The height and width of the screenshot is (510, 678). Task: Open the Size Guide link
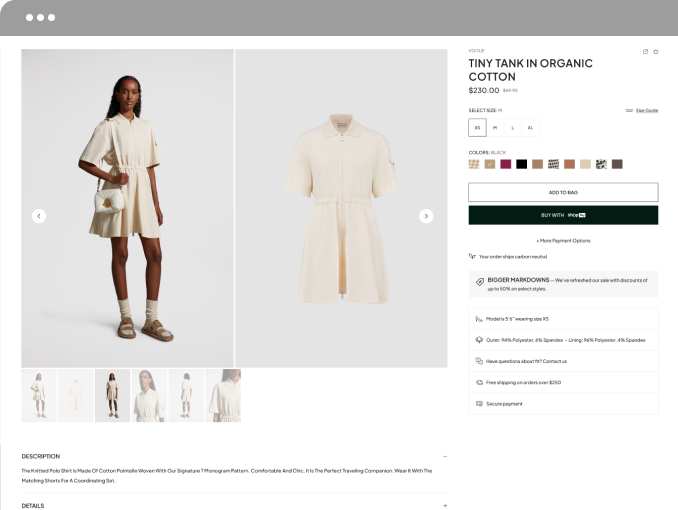click(x=646, y=110)
